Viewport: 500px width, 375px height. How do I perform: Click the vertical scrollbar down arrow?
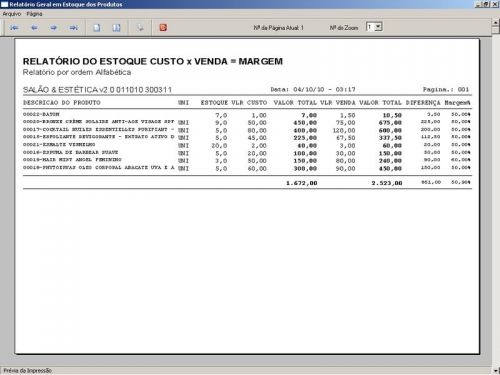(x=496, y=370)
